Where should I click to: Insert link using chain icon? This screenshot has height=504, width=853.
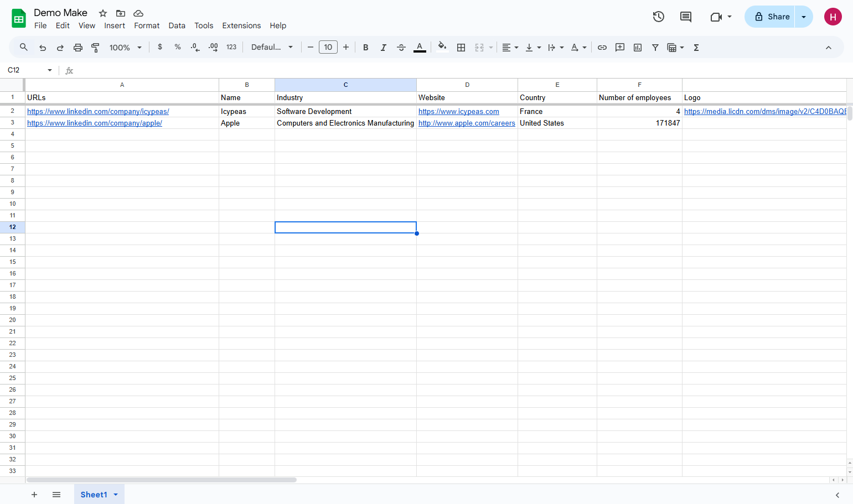[602, 48]
